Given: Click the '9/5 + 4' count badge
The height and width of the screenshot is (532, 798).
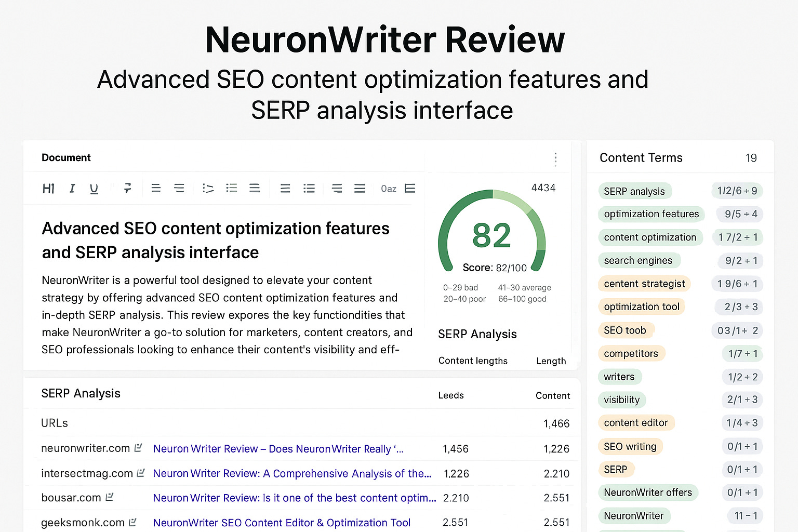Looking at the screenshot, I should [741, 214].
